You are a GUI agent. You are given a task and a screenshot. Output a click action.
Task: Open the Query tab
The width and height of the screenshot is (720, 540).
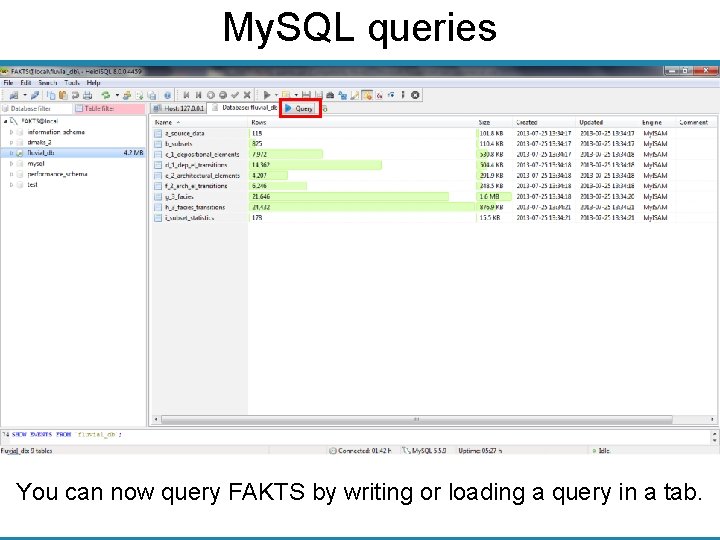click(300, 108)
